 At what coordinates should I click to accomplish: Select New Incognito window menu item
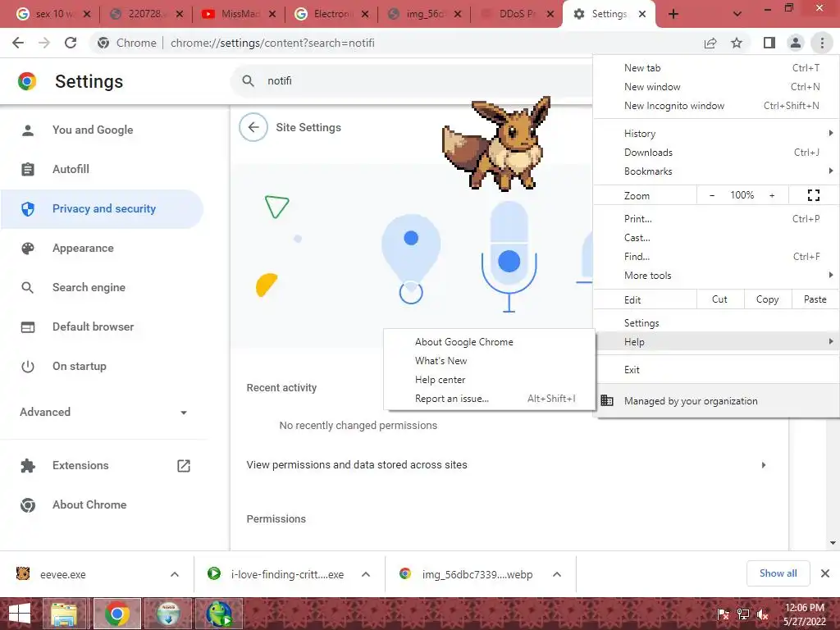click(x=717, y=106)
